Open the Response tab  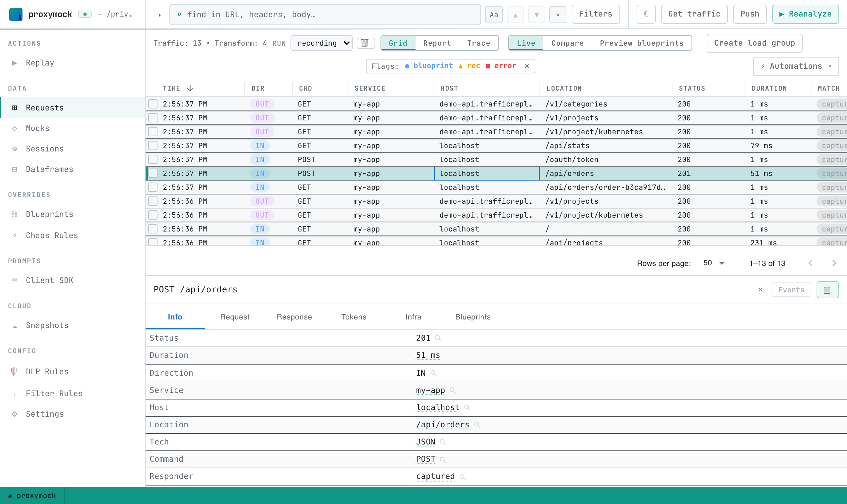coord(294,317)
